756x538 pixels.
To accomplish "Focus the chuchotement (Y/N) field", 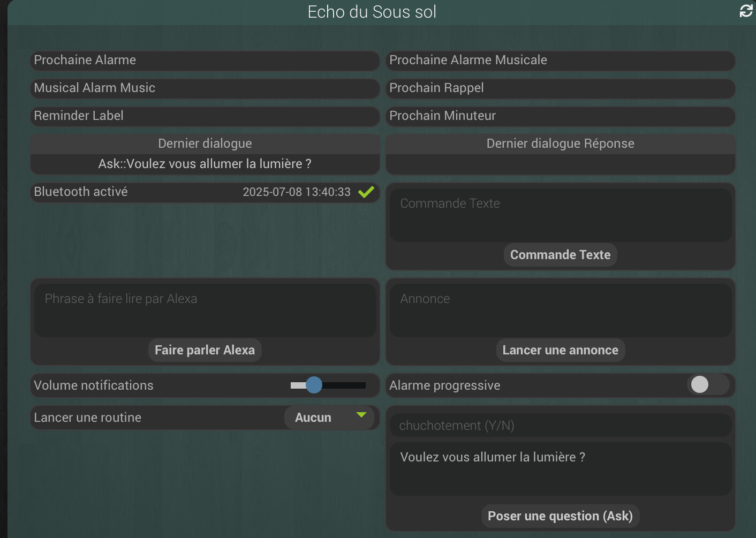I will coord(560,425).
